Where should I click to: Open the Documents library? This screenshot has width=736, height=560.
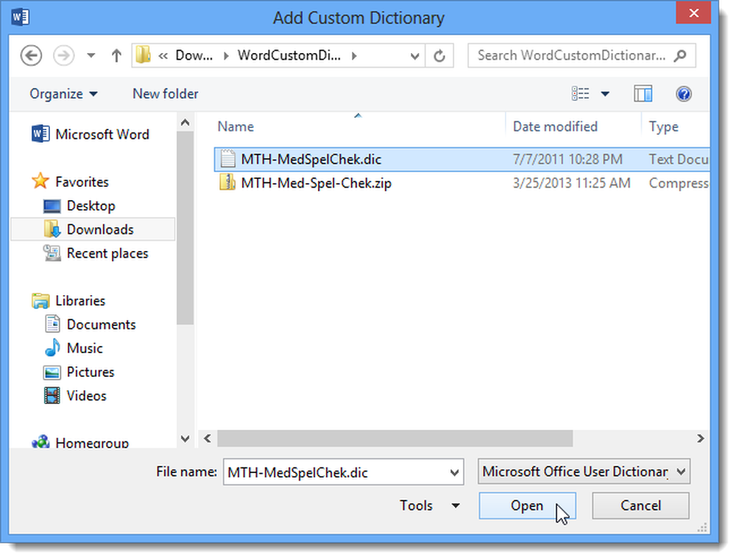pos(101,325)
